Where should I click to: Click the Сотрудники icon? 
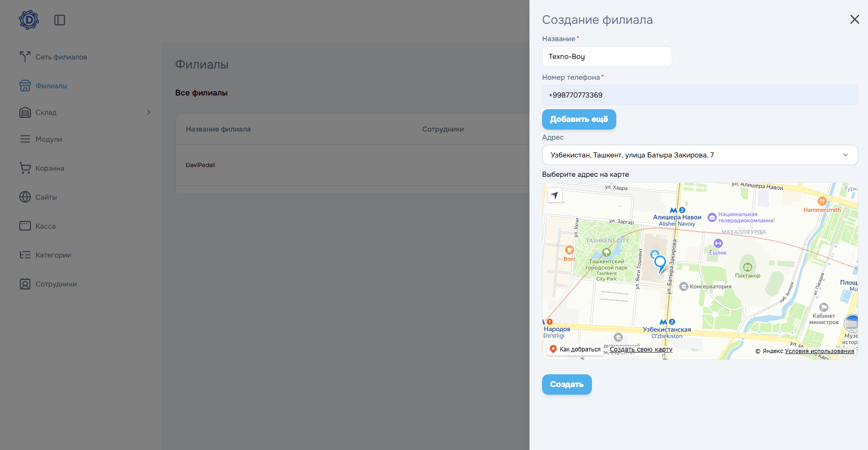point(25,284)
